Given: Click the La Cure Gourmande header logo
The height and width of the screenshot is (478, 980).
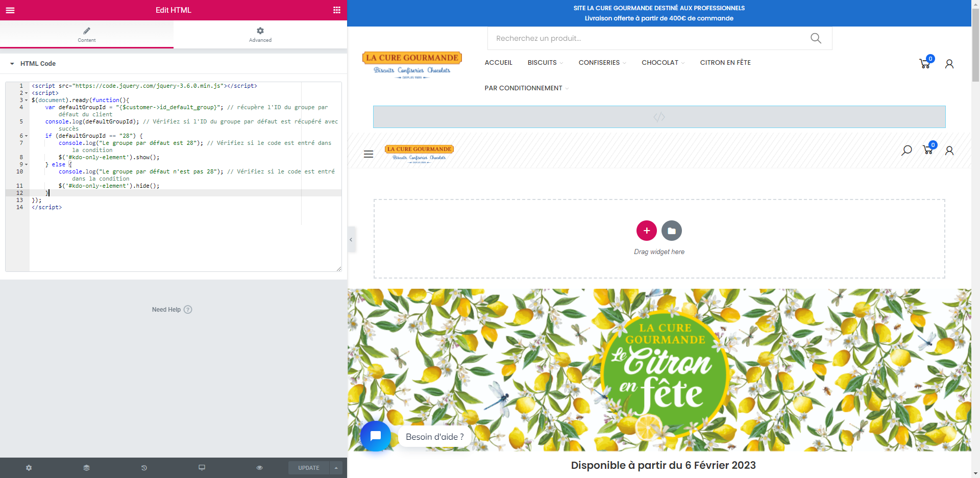Looking at the screenshot, I should pos(412,65).
